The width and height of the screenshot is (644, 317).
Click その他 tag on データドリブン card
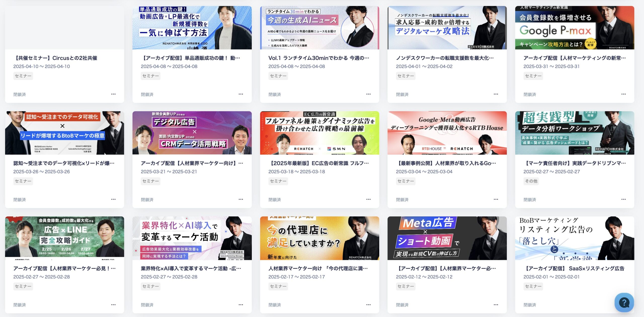click(x=531, y=181)
